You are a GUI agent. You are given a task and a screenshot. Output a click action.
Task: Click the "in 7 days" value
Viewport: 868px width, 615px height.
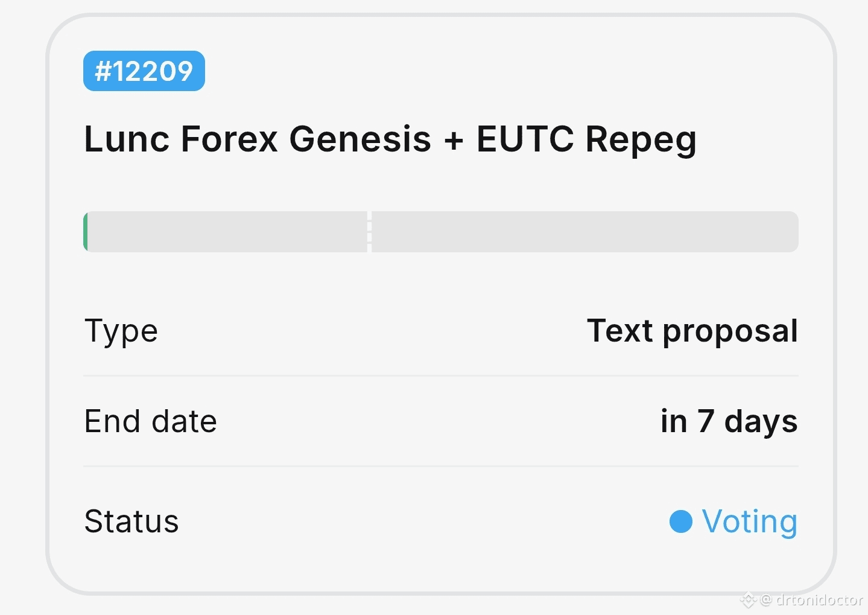point(729,421)
